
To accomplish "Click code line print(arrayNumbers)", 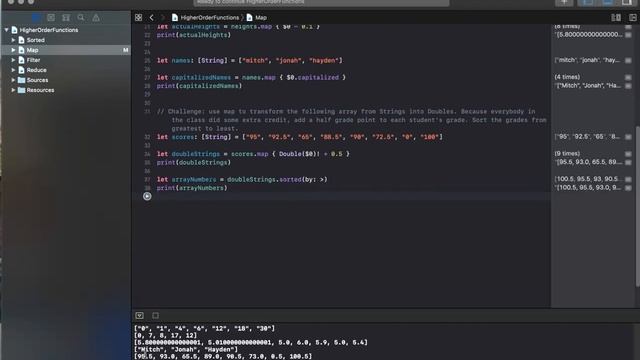I will tap(192, 188).
